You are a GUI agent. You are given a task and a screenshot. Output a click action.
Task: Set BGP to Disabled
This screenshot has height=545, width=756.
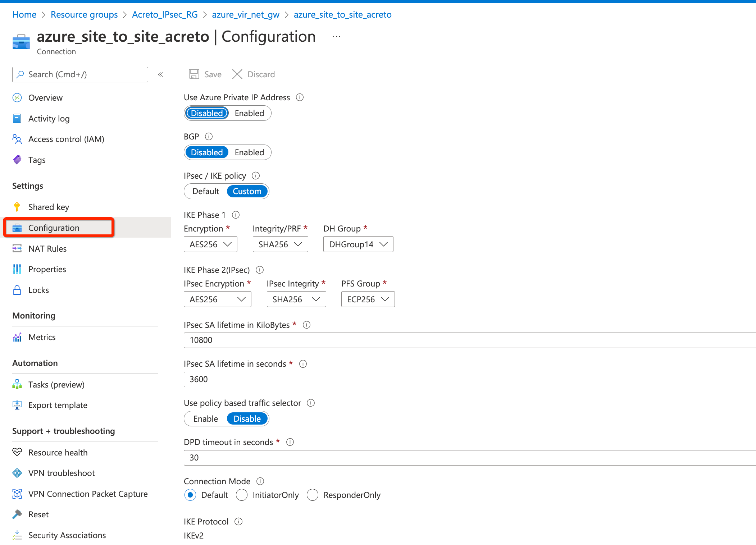coord(207,152)
